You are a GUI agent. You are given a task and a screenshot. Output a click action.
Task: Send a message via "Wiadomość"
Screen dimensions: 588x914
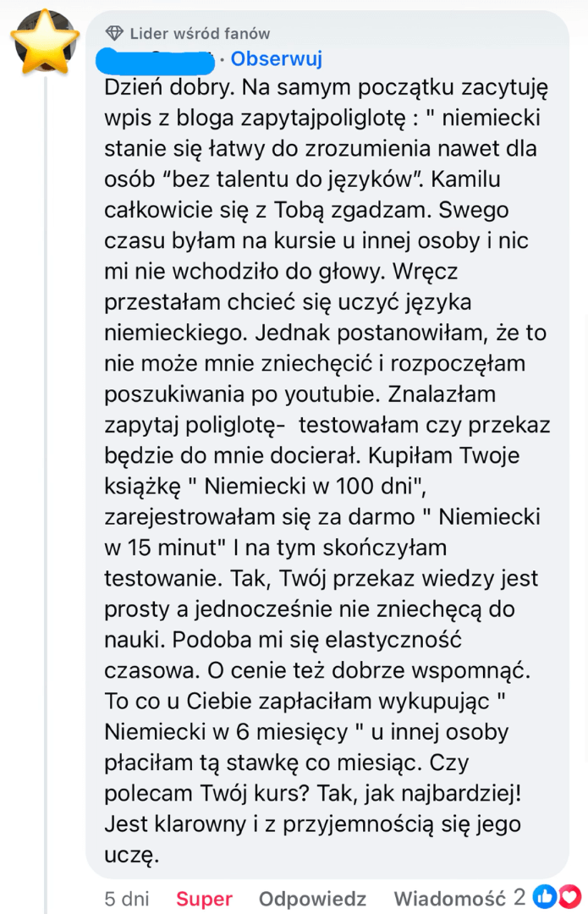pos(449,898)
